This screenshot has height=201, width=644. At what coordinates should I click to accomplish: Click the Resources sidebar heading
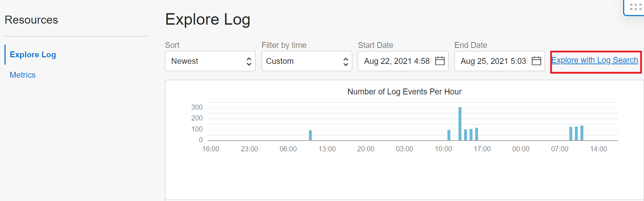pos(31,20)
